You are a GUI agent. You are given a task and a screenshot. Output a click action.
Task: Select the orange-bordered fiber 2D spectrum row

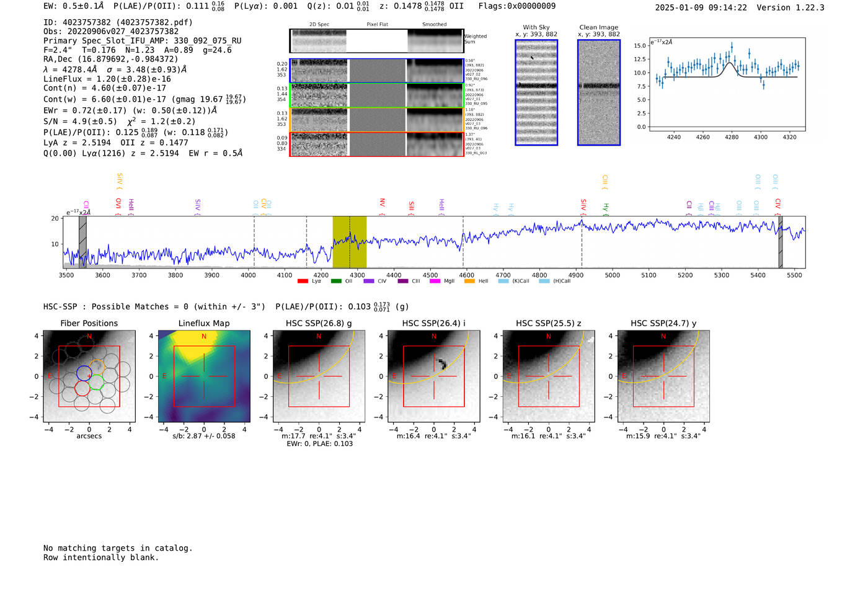pyautogui.click(x=376, y=120)
